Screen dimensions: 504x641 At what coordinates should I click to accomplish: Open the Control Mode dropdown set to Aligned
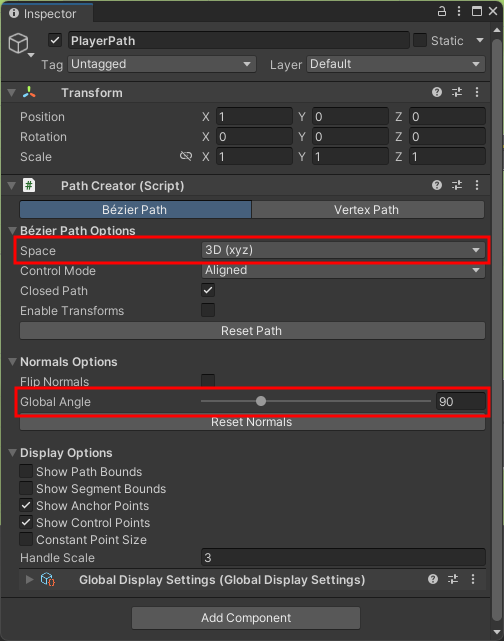[x=343, y=270]
